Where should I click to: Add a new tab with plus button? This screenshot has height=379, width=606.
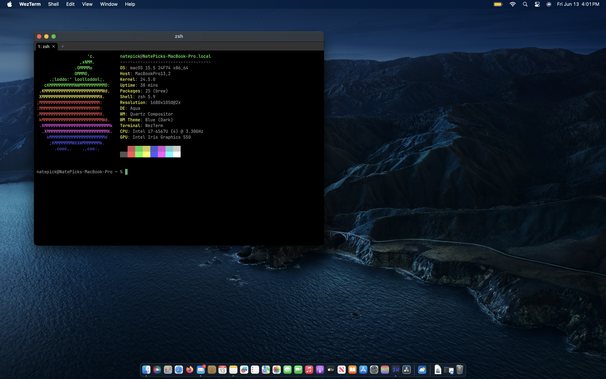(x=63, y=46)
